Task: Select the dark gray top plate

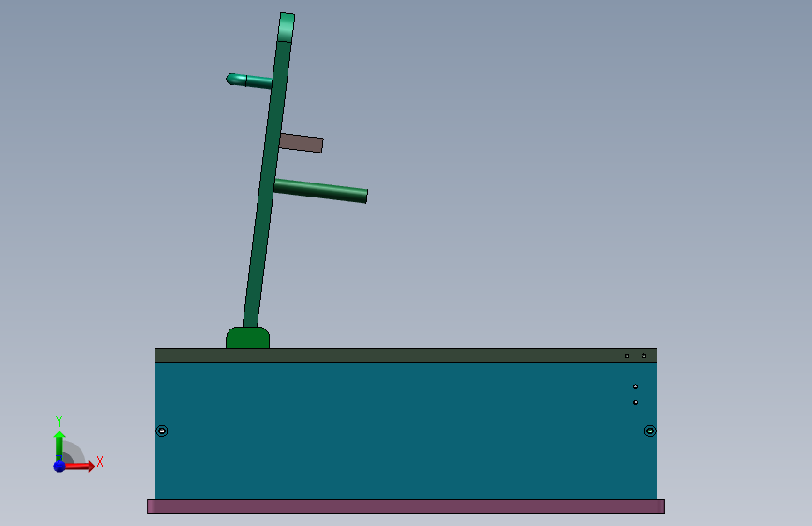Action: (406, 356)
